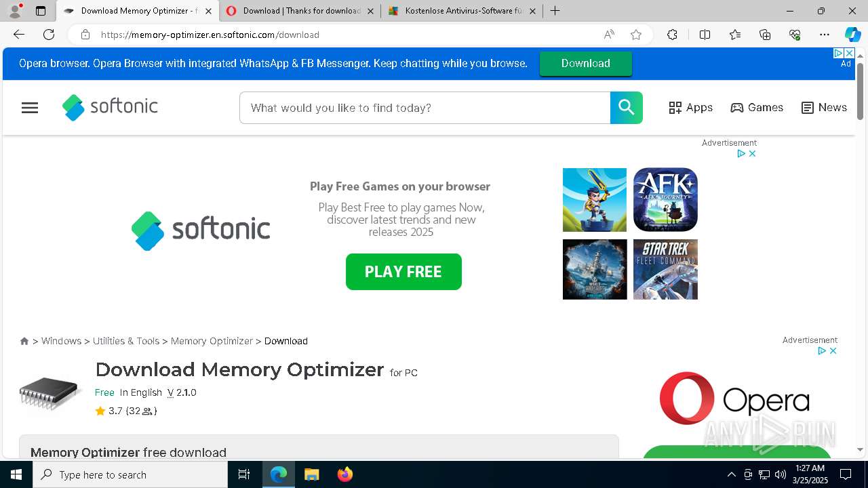
Task: Open AdChoices on the Opera sidebar ad
Action: coord(822,351)
